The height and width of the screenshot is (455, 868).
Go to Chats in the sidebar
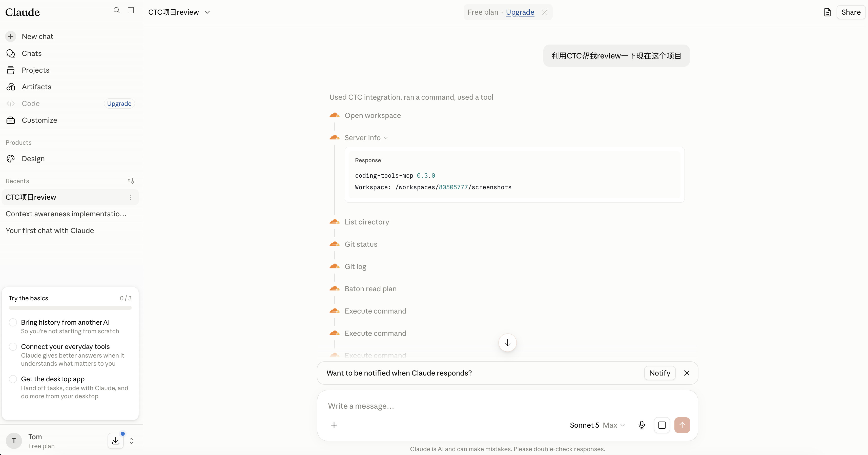pos(70,53)
